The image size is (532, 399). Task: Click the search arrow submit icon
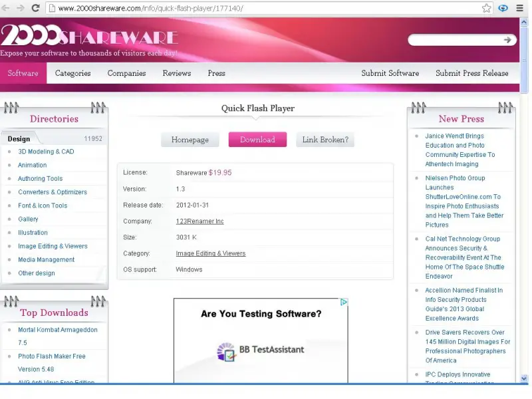click(507, 40)
